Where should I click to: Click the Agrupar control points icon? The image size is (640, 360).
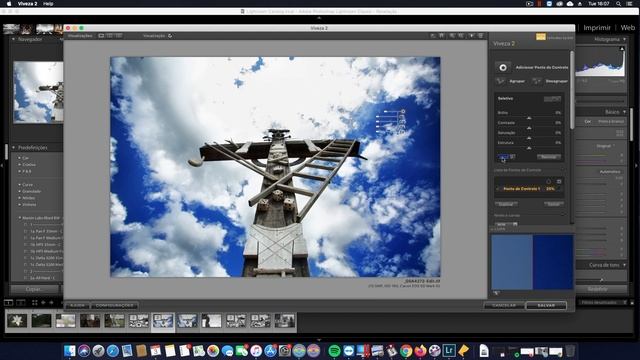click(x=500, y=81)
